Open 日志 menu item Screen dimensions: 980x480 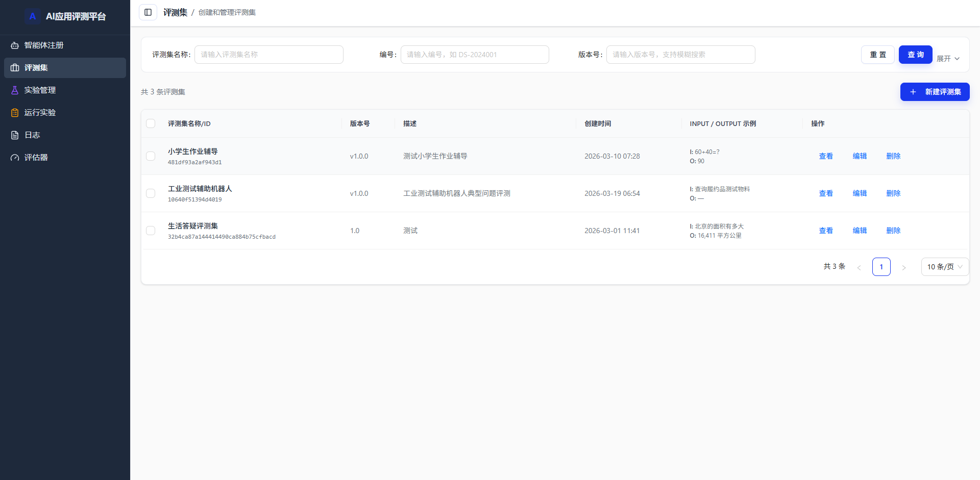click(65, 135)
